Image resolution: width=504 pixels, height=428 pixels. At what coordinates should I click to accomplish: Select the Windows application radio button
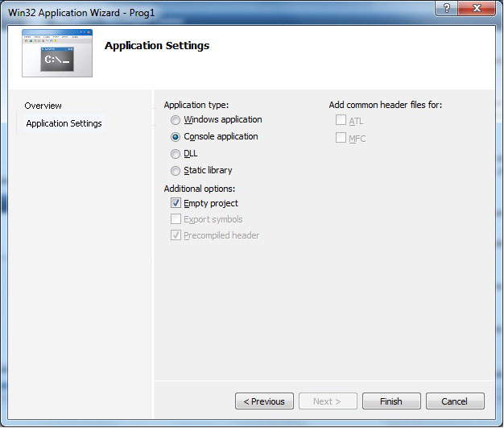click(176, 120)
